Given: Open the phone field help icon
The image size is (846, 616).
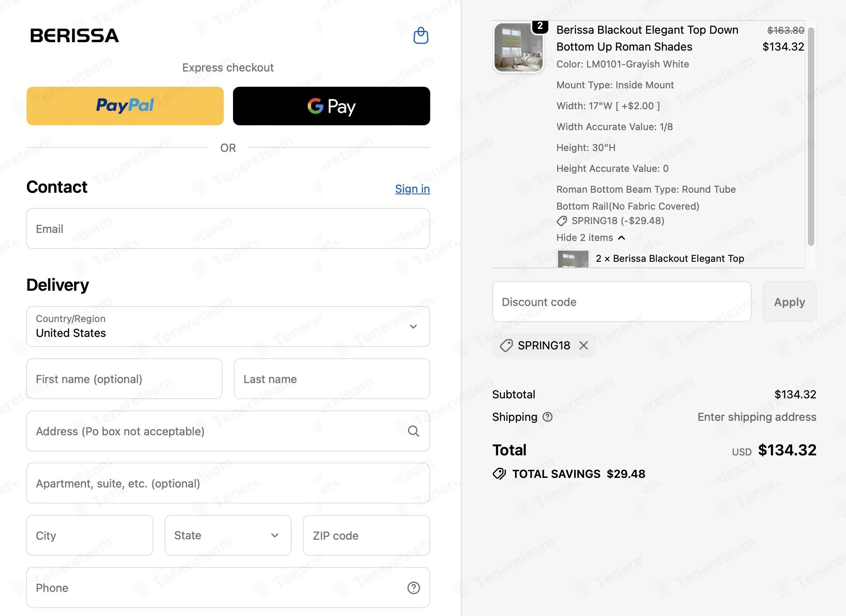Looking at the screenshot, I should click(x=413, y=588).
